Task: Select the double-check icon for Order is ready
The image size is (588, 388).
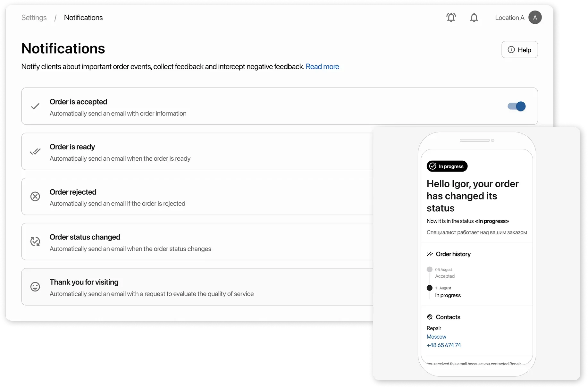Action: (35, 151)
